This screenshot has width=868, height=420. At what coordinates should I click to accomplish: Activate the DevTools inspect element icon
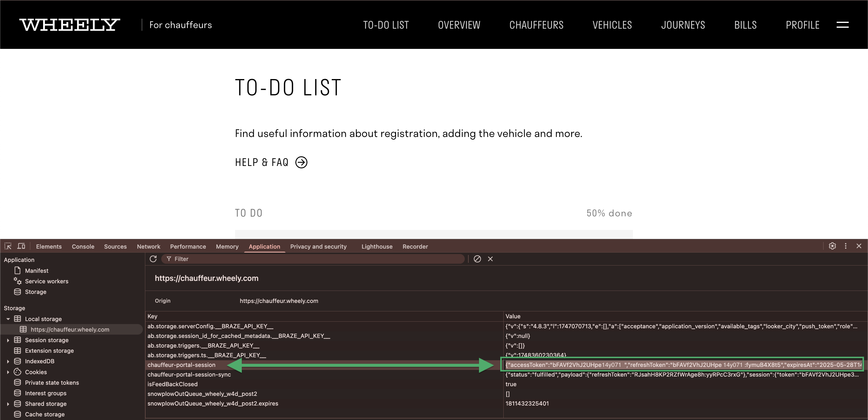8,246
